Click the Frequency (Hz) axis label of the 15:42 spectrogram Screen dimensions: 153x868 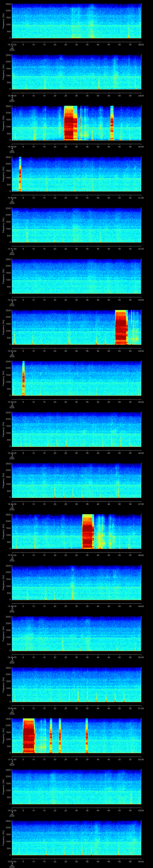tap(3, 276)
